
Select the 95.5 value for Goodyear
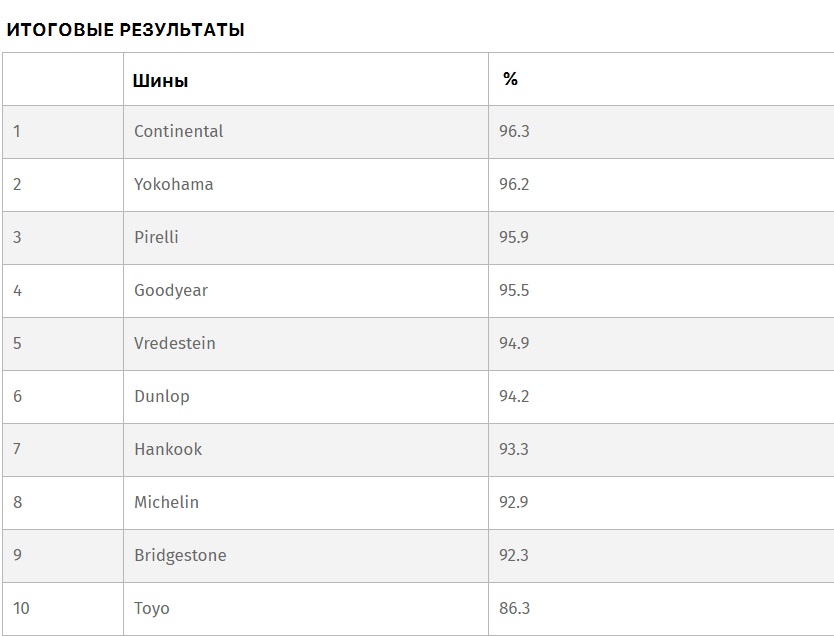514,290
